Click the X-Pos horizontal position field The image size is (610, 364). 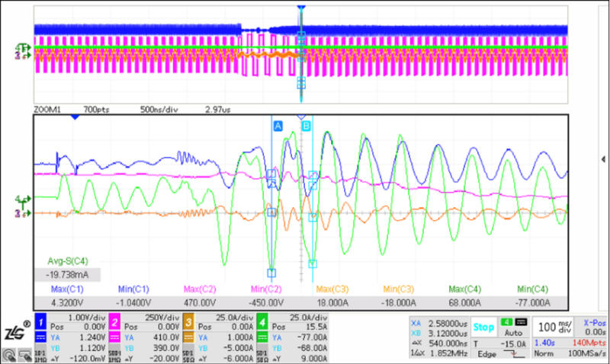coord(591,326)
